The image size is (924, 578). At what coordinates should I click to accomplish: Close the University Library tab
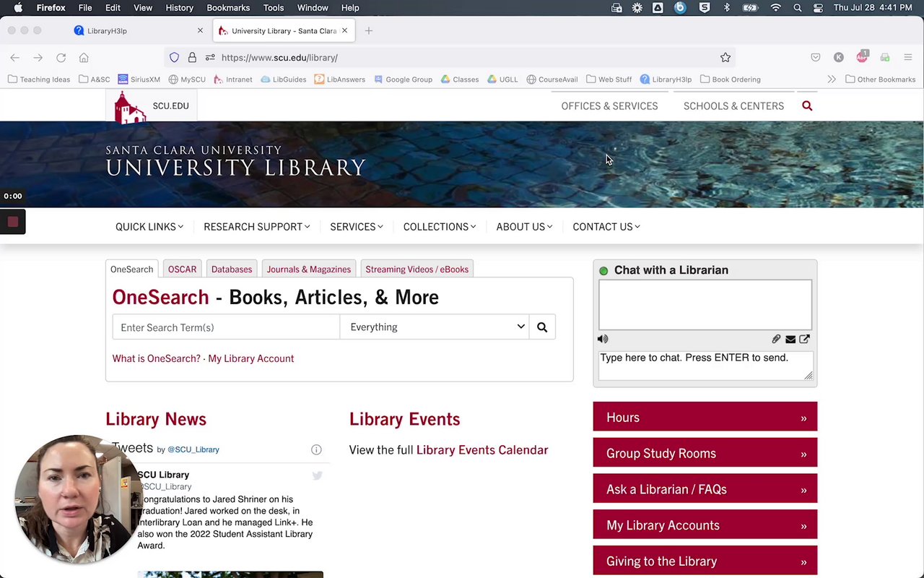tap(344, 30)
